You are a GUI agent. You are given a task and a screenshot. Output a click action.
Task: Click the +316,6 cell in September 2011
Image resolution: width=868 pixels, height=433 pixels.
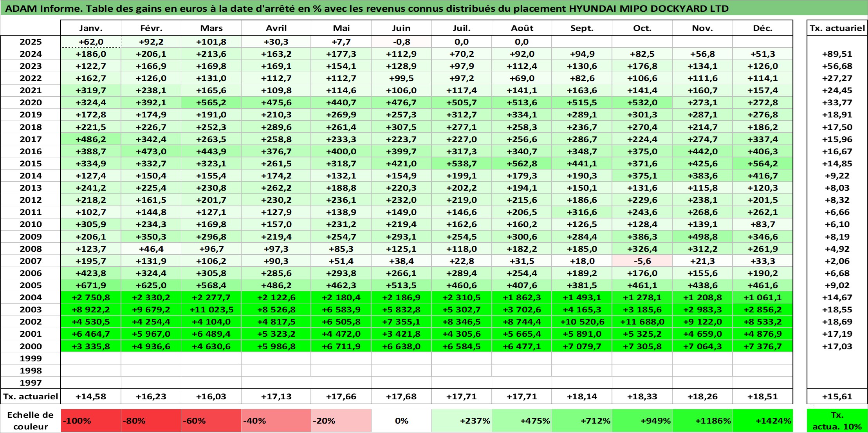pos(582,212)
